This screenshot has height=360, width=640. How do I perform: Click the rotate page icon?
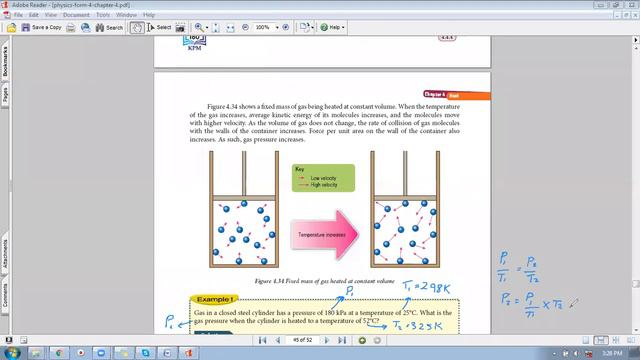[x=304, y=27]
